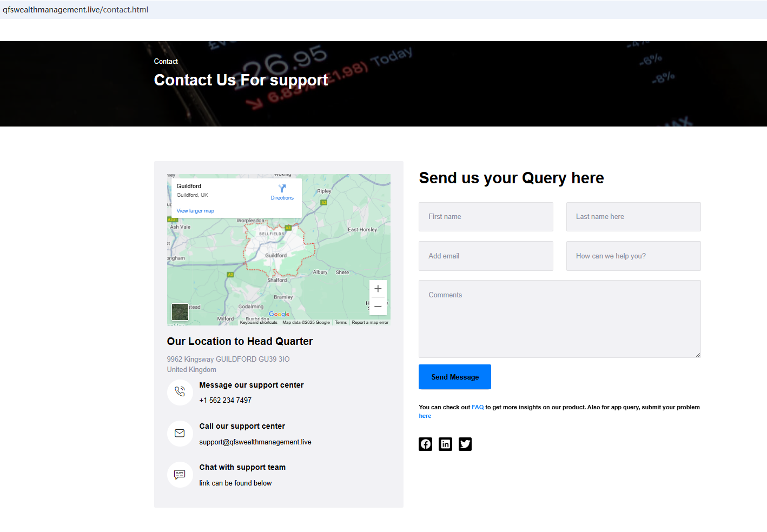Click the browser address bar URL

[x=75, y=10]
